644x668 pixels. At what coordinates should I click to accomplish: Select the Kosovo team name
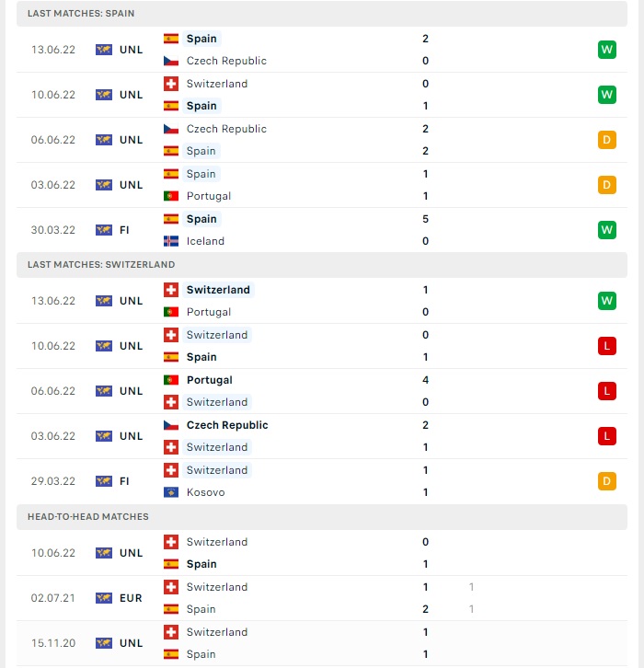pos(206,492)
